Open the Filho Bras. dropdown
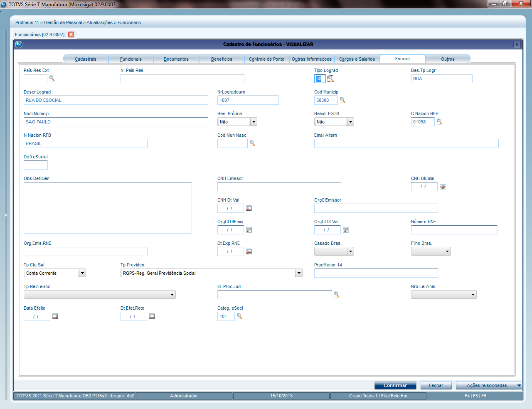Viewport: 532px width, 409px height. (x=447, y=251)
